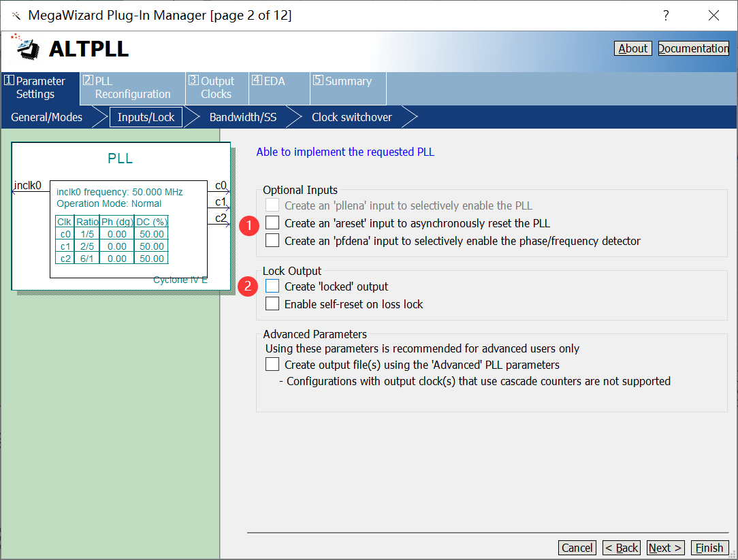Select the General/Modes sub-page
Image resolution: width=738 pixels, height=560 pixels.
coord(46,117)
